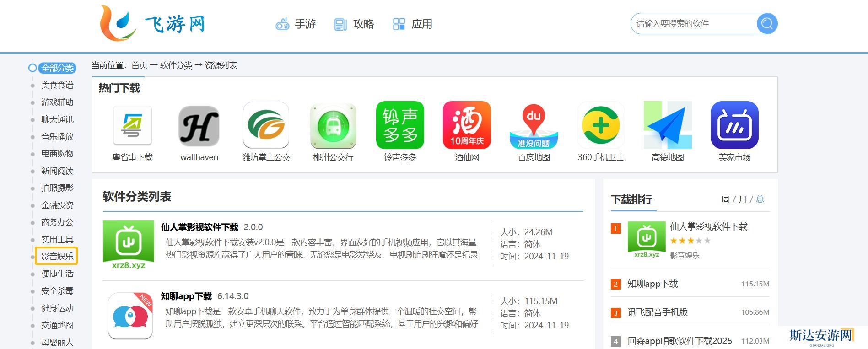Click the 飞游网 site logo
Image resolution: width=868 pixels, height=349 pixels.
(152, 23)
